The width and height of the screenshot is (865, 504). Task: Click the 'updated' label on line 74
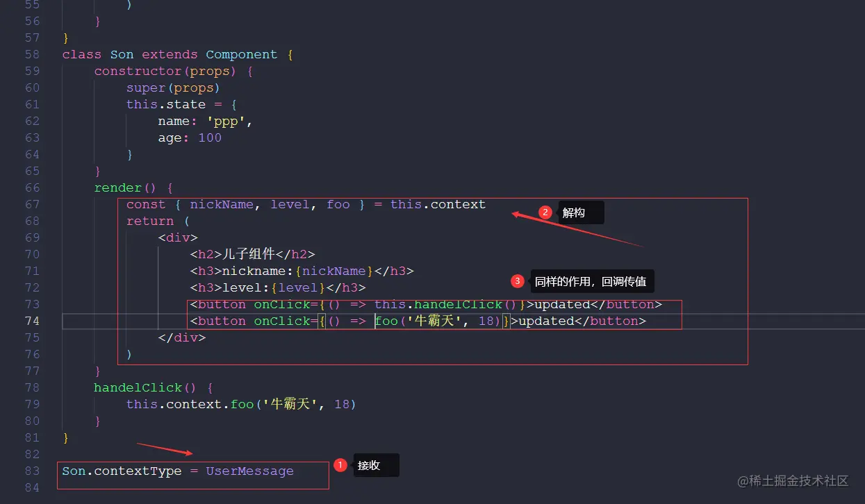pos(546,321)
